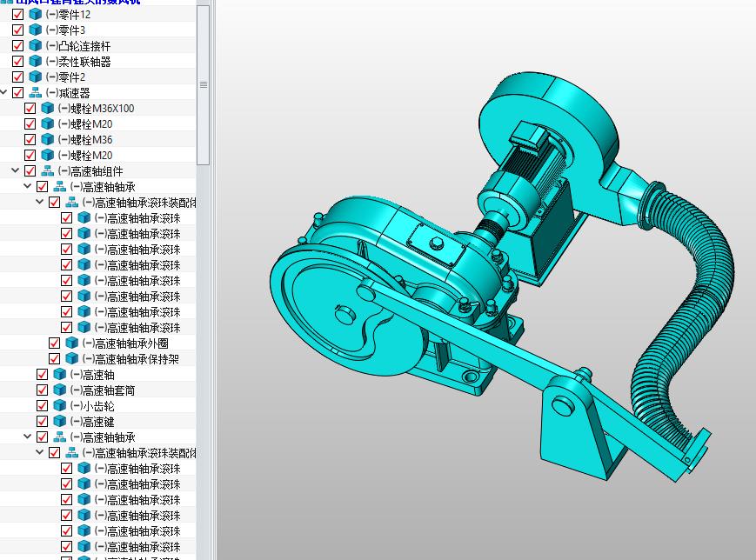
Task: Select the 高速键 label
Action: [92, 422]
